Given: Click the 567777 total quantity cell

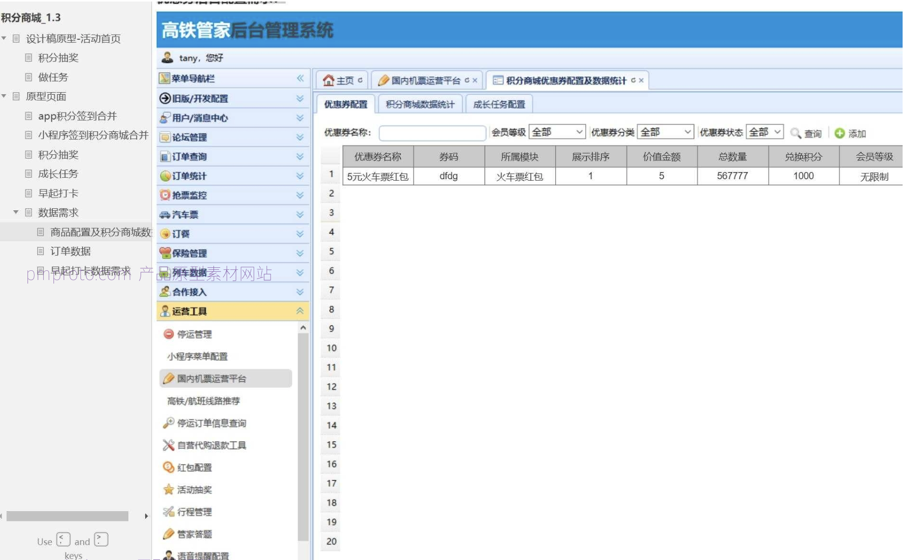Looking at the screenshot, I should [732, 176].
